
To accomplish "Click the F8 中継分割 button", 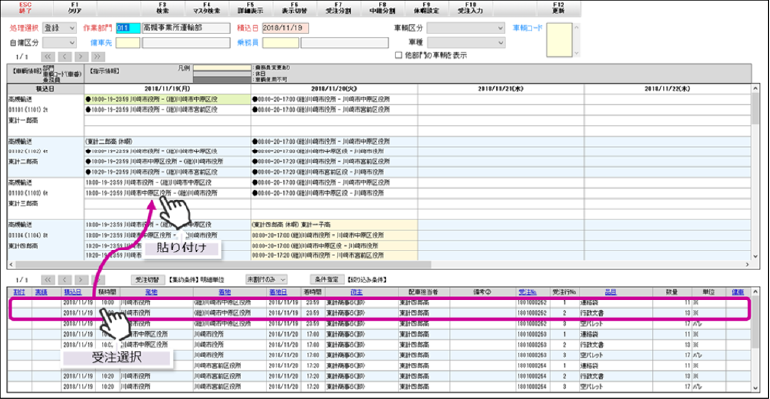I will (383, 8).
